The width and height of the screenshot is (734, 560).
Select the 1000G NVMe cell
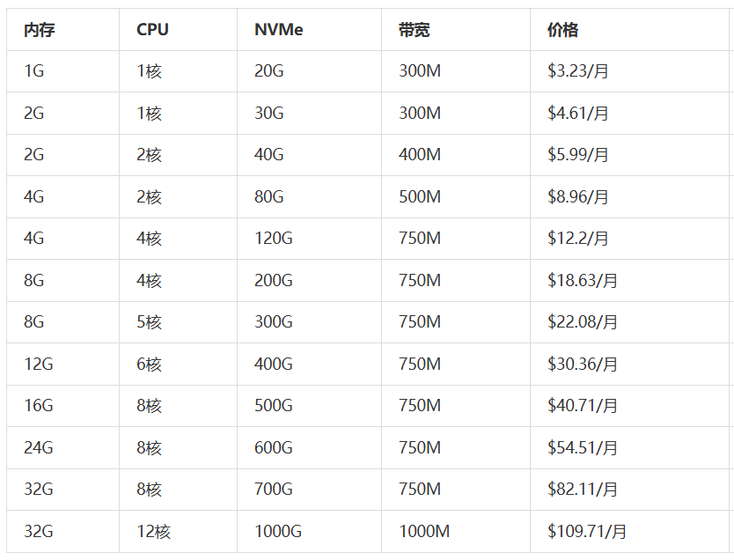277,532
